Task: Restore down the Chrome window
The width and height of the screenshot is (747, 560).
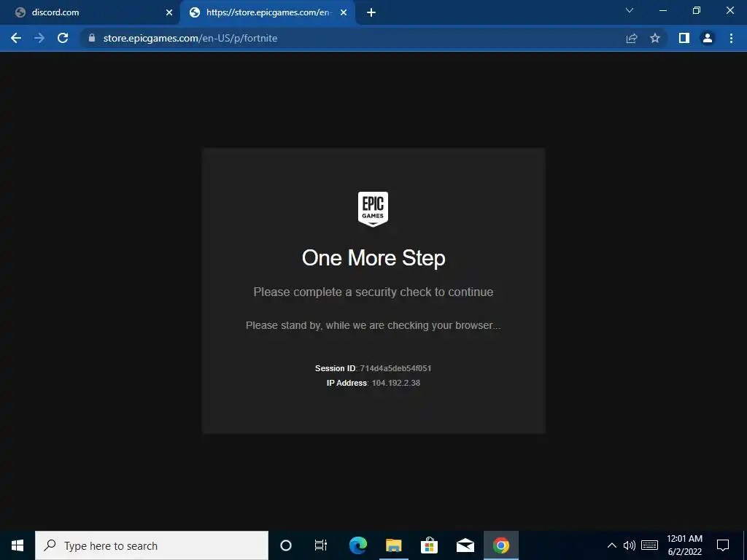Action: coord(697,10)
